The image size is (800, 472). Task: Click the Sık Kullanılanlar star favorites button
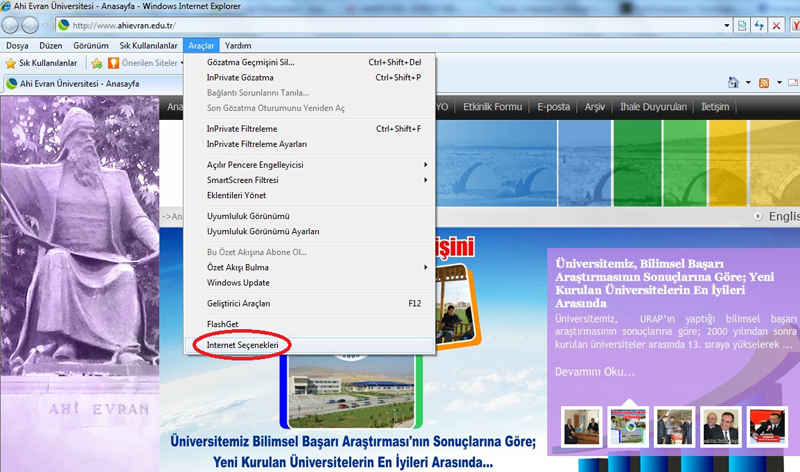[41, 63]
